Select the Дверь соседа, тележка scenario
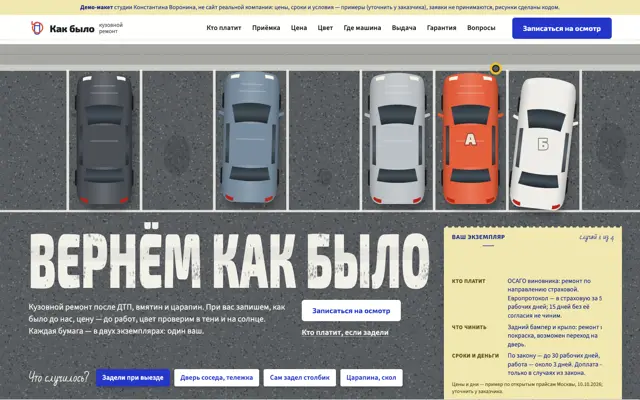 [x=216, y=378]
